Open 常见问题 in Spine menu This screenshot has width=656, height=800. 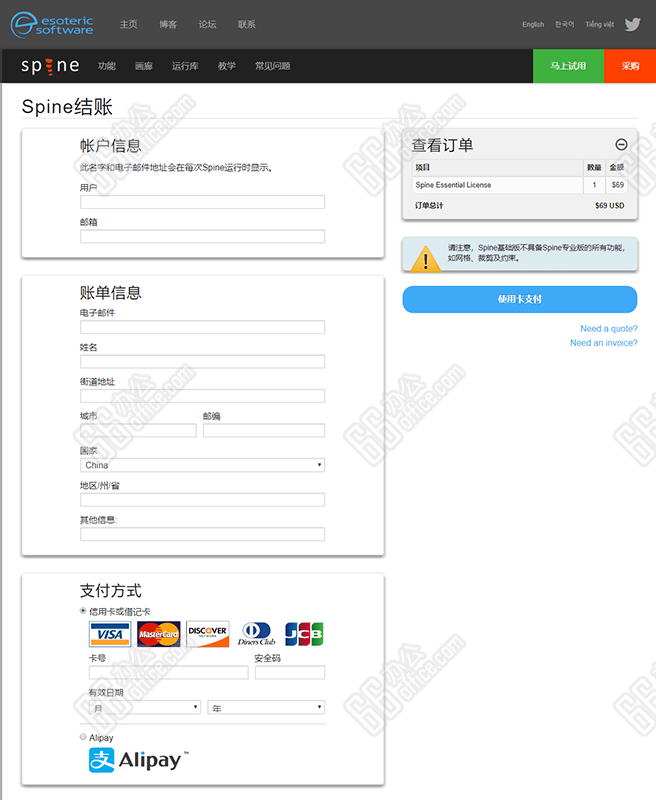272,66
